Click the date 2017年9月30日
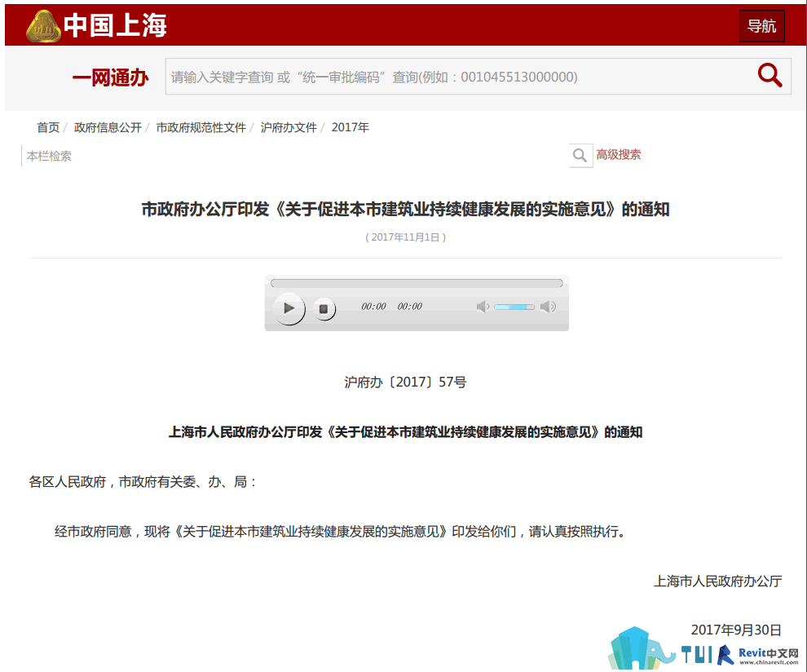 (736, 630)
